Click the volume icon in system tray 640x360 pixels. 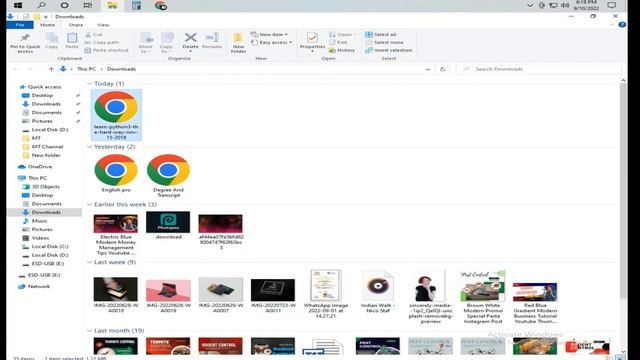point(565,5)
